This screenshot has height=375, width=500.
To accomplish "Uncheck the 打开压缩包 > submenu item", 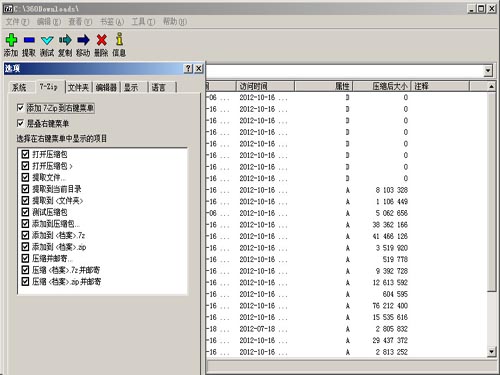I will 25,166.
